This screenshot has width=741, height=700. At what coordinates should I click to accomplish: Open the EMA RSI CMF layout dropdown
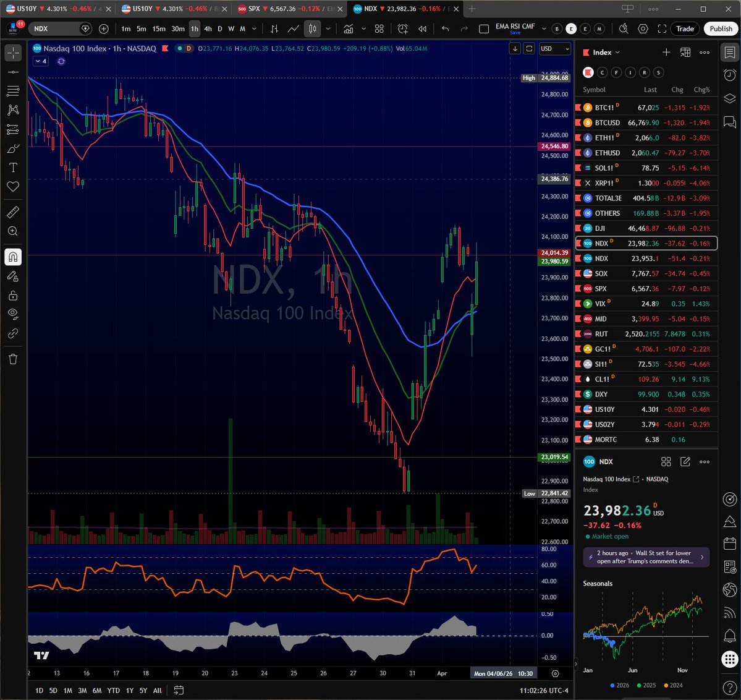(x=544, y=29)
